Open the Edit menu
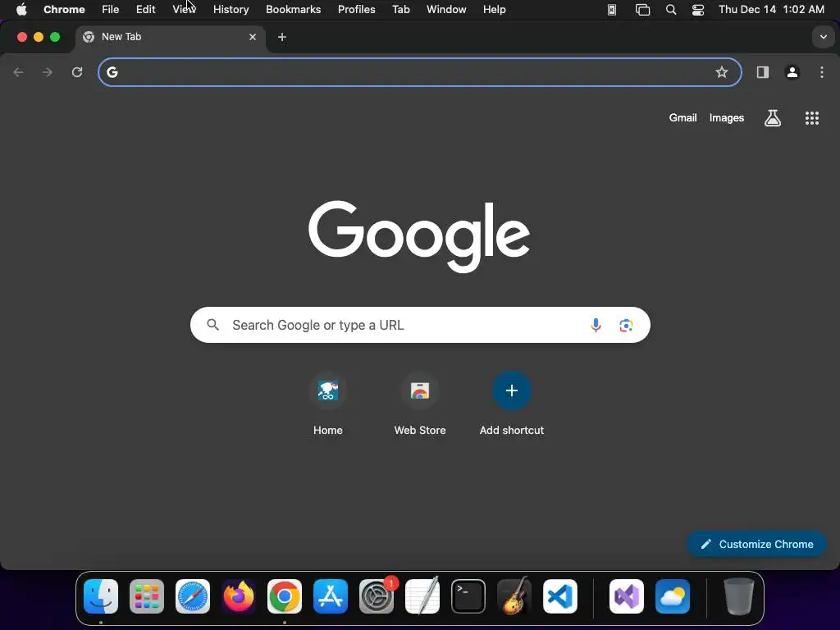Viewport: 840px width, 630px height. coord(146,9)
